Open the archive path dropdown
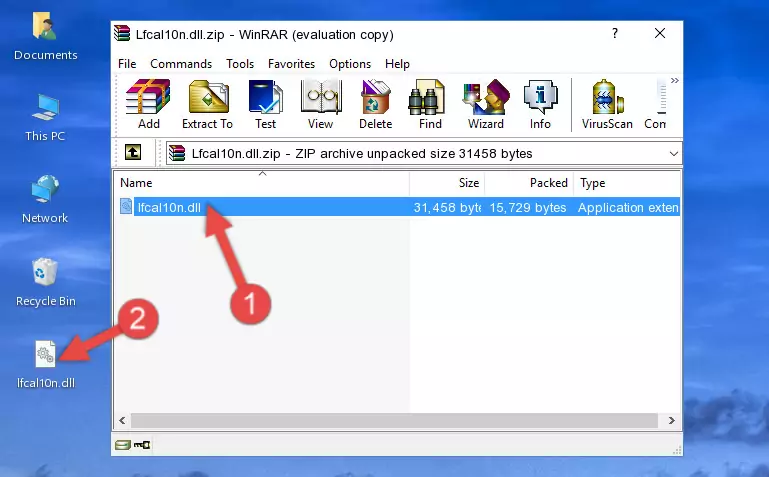This screenshot has height=477, width=769. pyautogui.click(x=674, y=154)
